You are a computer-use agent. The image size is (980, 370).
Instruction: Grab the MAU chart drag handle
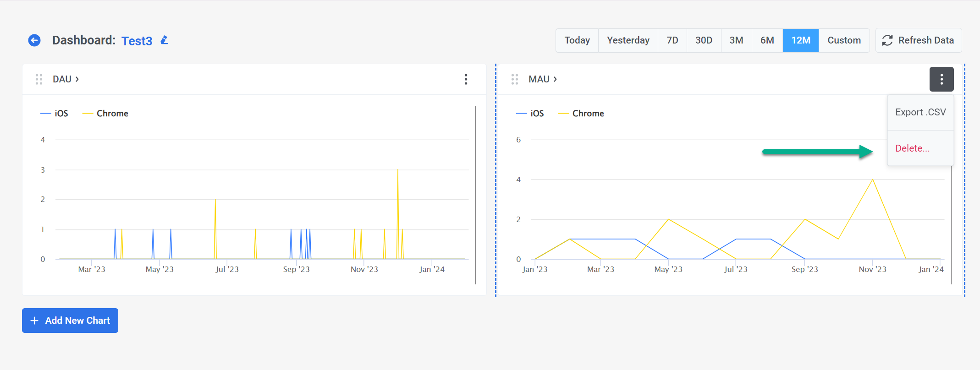515,79
